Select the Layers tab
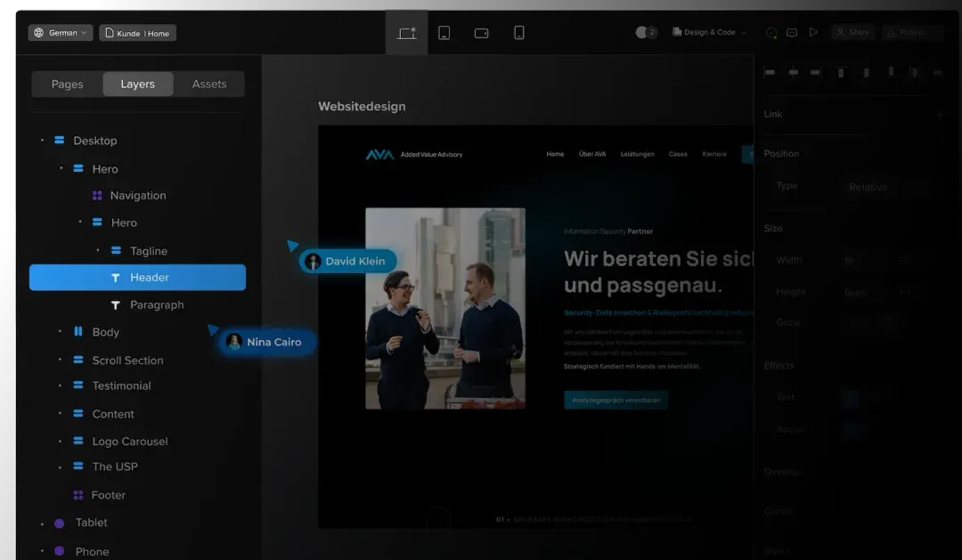Image resolution: width=962 pixels, height=560 pixels. [x=138, y=84]
